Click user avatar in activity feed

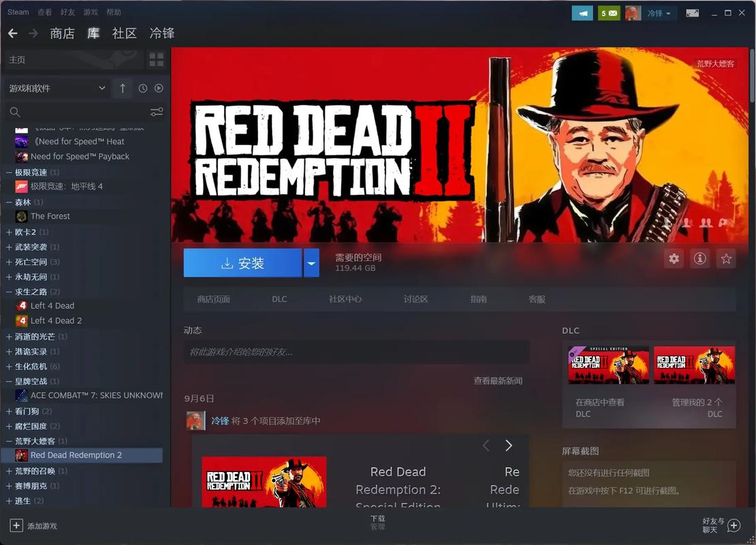(195, 420)
